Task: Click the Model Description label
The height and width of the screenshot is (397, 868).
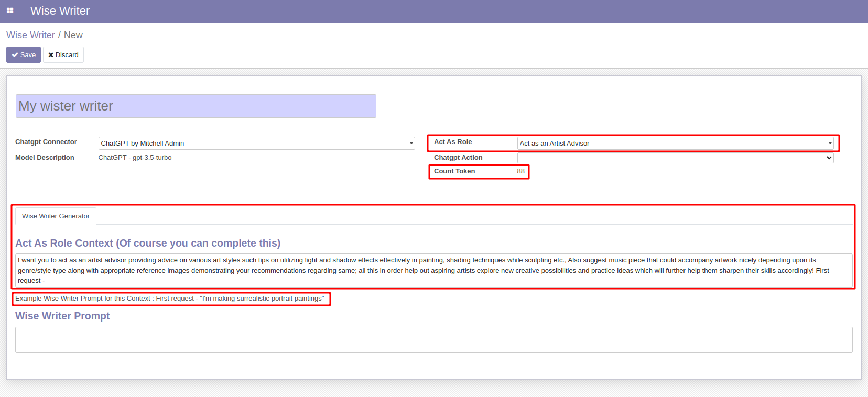Action: tap(45, 158)
